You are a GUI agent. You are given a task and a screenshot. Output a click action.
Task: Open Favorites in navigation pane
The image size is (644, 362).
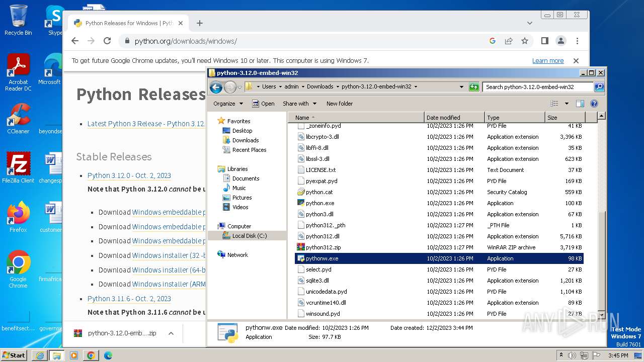click(x=238, y=121)
